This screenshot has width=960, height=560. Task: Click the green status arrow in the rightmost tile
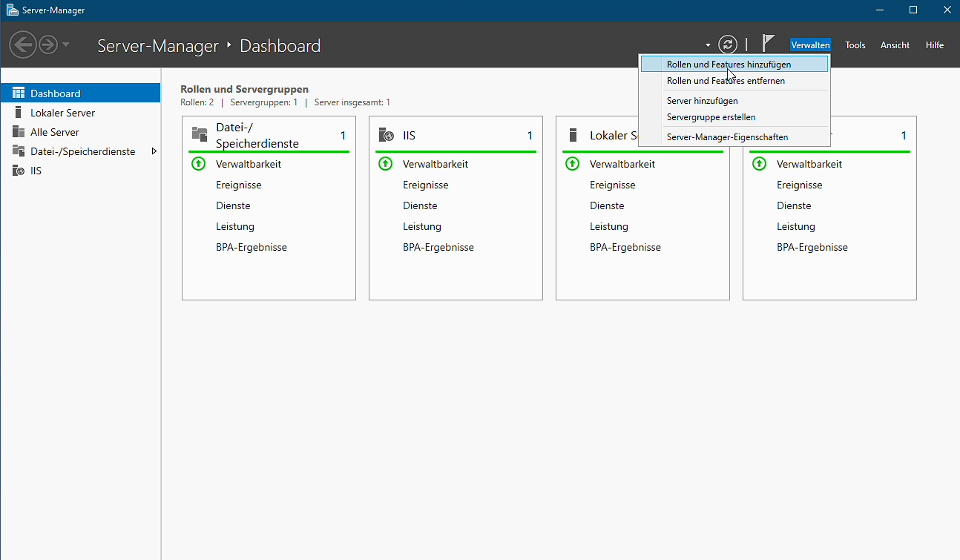(759, 164)
